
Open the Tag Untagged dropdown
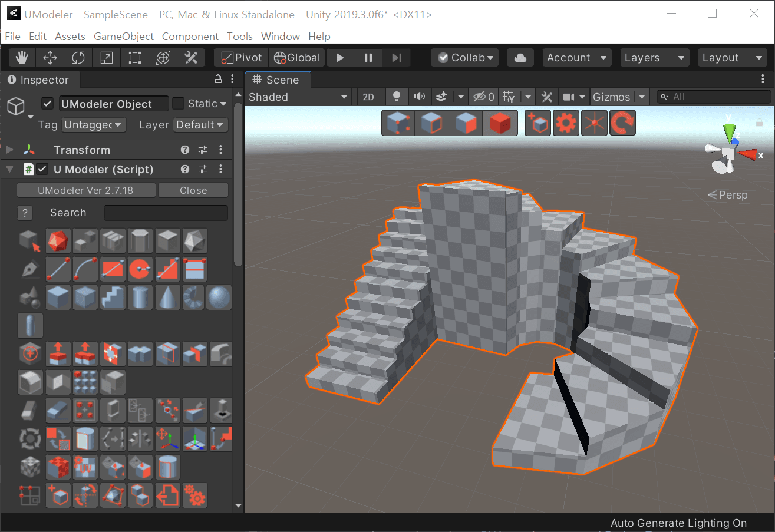(x=94, y=125)
